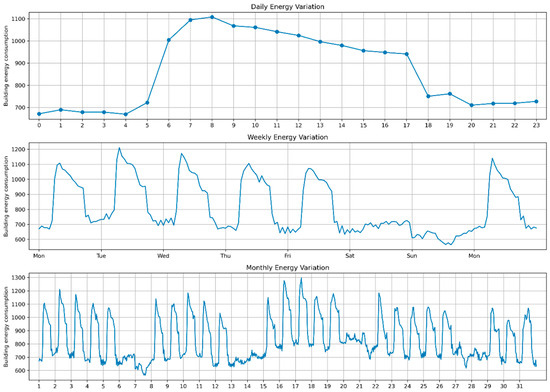Click the Daily Energy Variation title
550x392 pixels.
[x=287, y=7]
